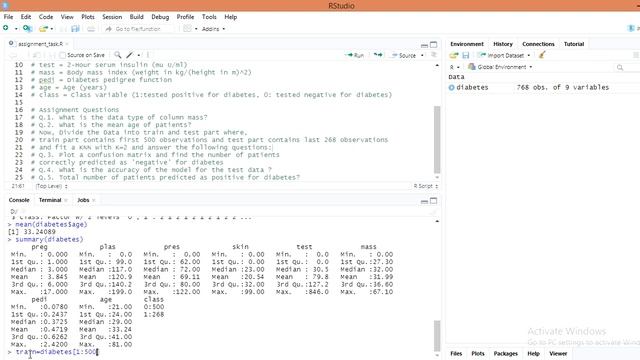Toggle the Source on Save checkbox

pyautogui.click(x=62, y=55)
